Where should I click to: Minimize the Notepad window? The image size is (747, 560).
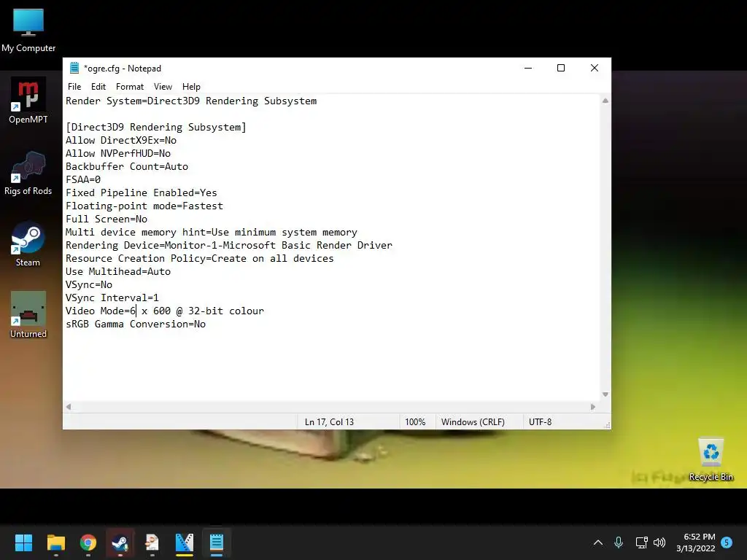click(x=528, y=68)
